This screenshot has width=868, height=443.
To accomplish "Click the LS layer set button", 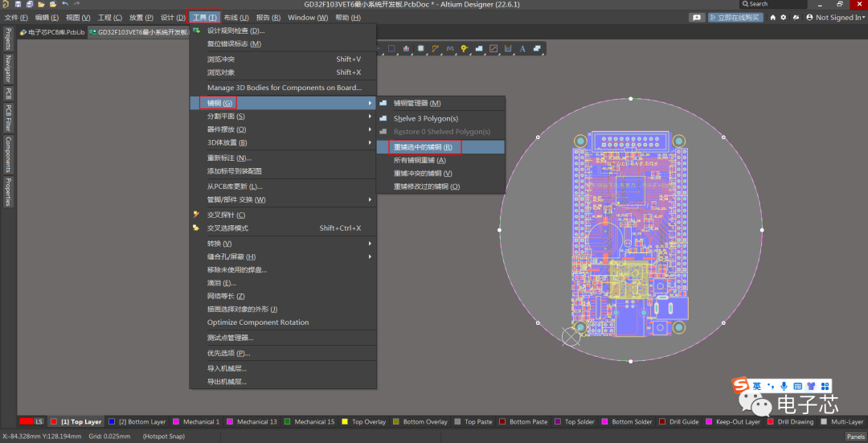I will [x=39, y=422].
